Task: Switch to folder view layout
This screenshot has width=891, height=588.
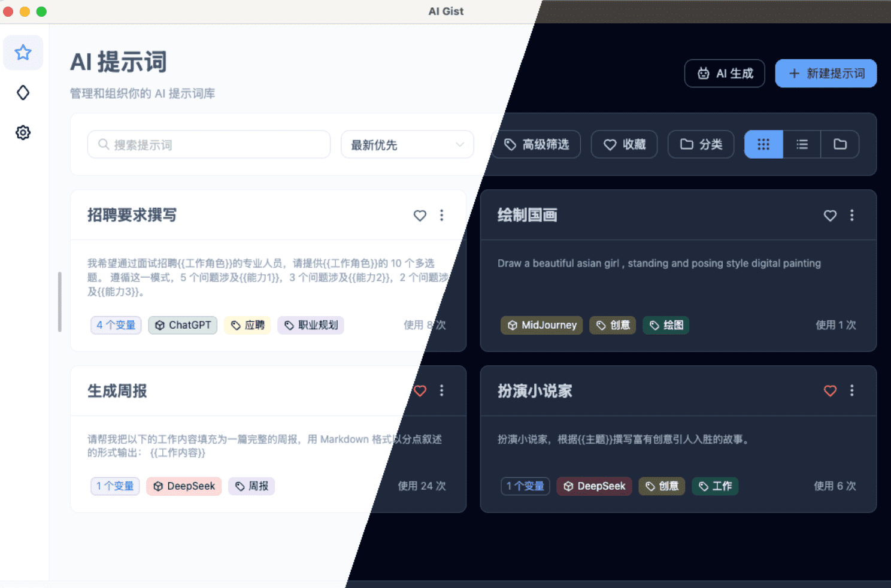Action: coord(840,144)
